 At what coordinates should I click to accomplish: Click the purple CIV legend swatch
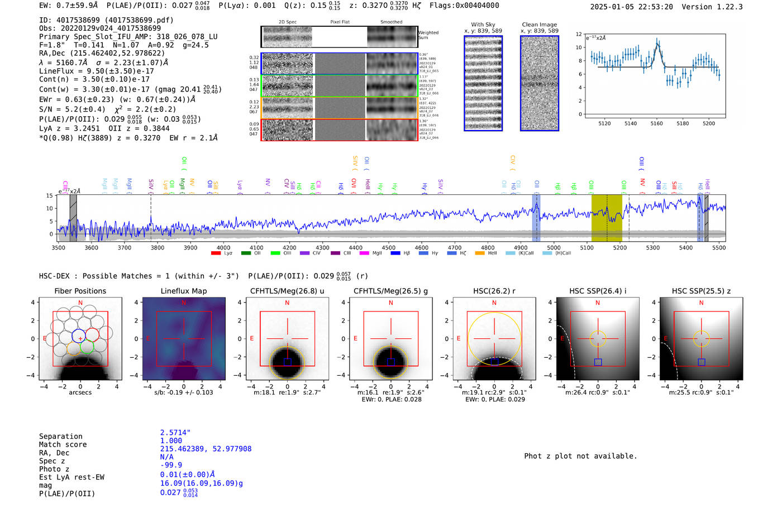coord(304,253)
